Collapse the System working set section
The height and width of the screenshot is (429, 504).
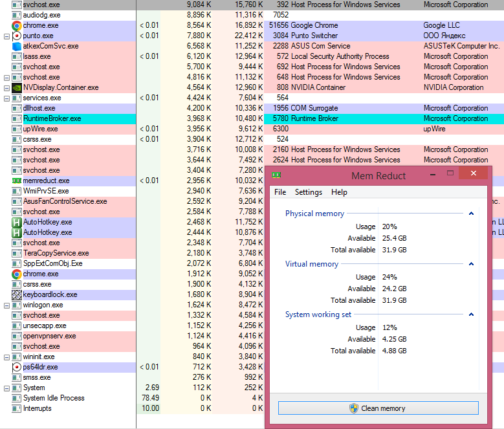click(x=471, y=314)
